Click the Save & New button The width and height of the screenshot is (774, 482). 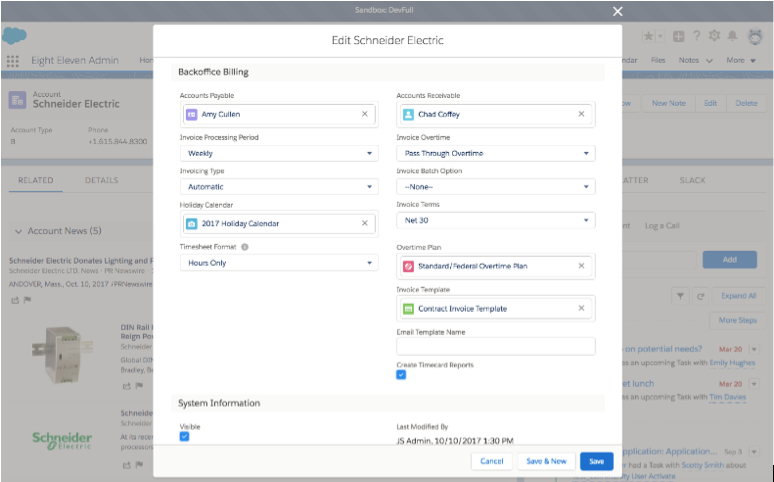(x=546, y=461)
